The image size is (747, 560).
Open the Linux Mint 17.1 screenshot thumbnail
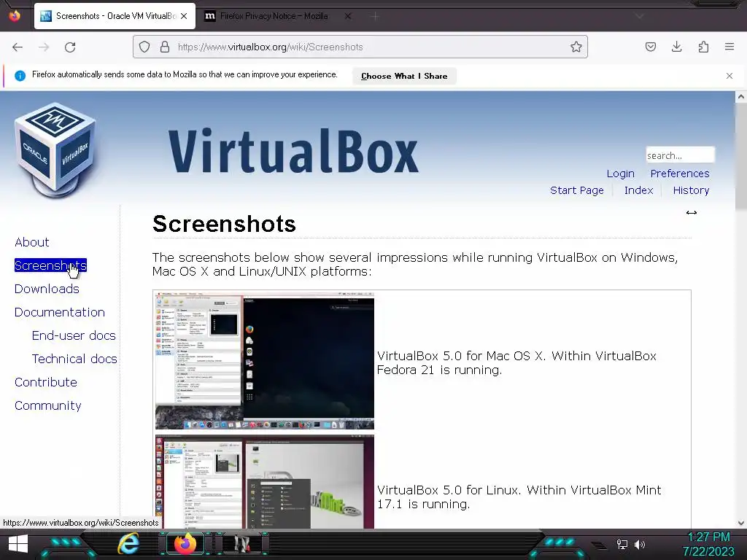point(264,481)
